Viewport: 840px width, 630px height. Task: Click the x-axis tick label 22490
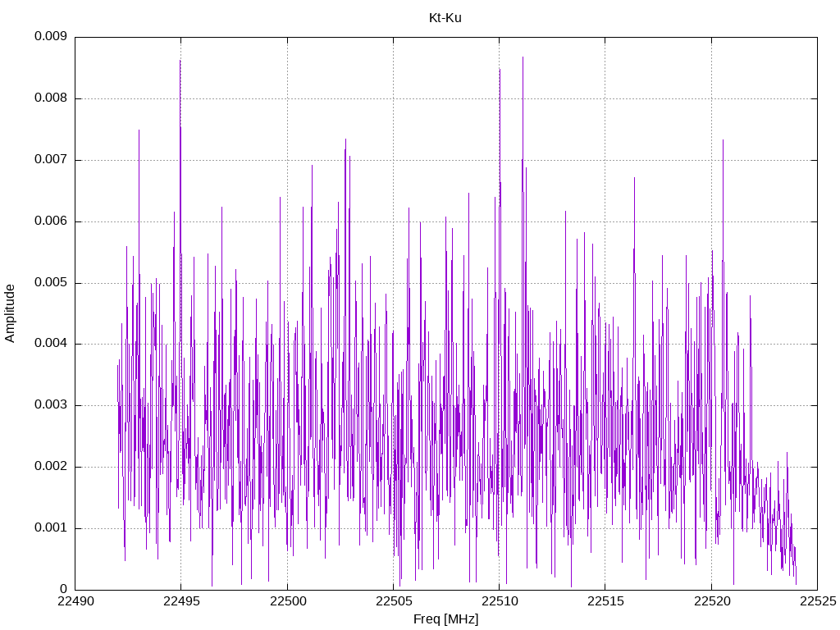[75, 601]
